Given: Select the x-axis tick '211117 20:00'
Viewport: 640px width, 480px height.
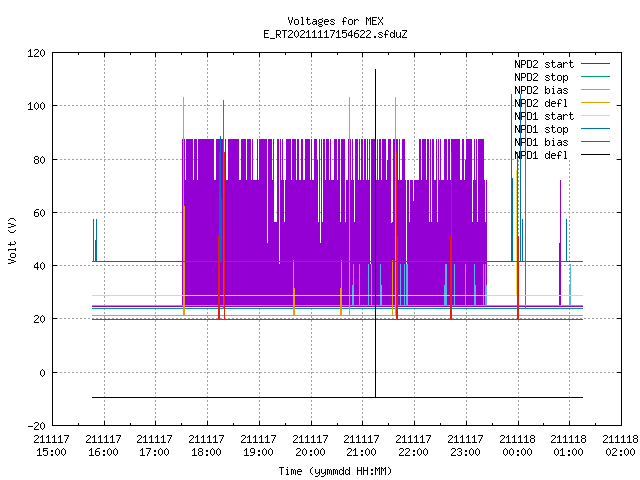Looking at the screenshot, I should (310, 445).
